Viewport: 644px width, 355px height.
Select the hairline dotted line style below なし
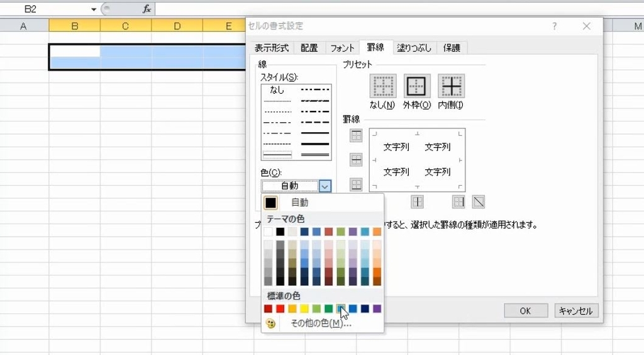point(277,101)
